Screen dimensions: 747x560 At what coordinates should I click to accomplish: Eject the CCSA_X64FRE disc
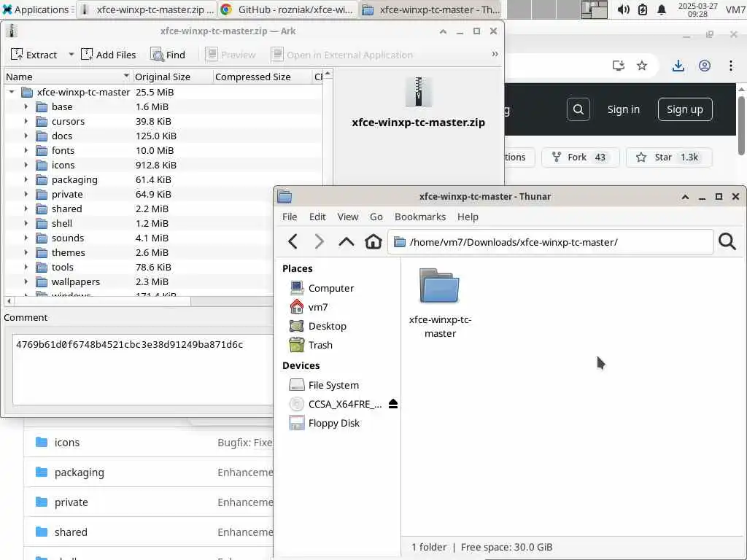coord(393,404)
